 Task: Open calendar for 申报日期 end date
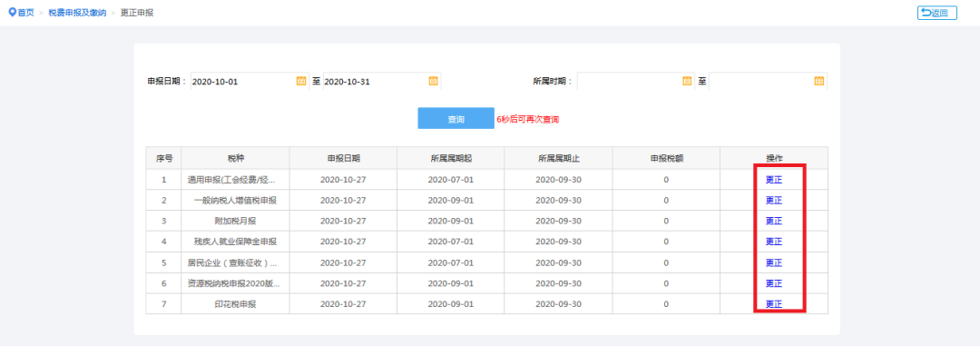tap(433, 81)
